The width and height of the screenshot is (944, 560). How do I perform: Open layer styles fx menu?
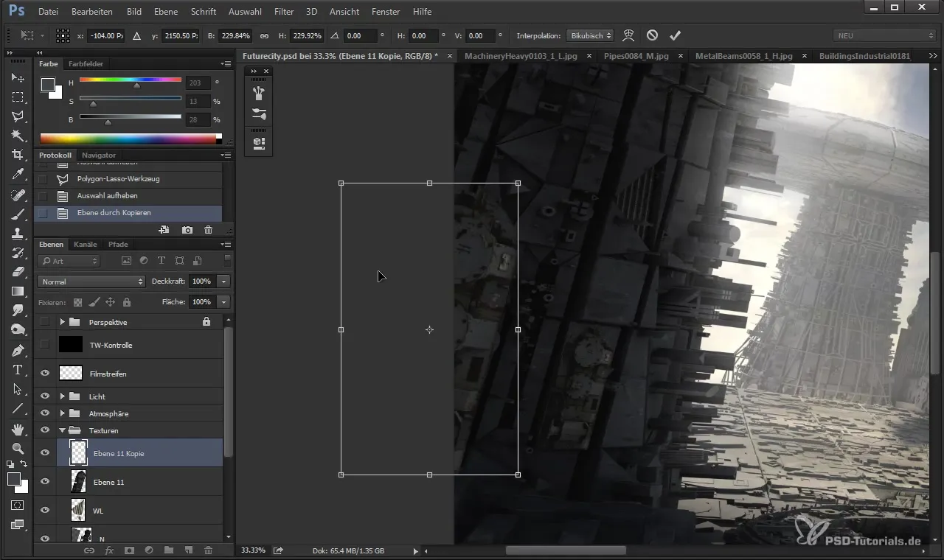[x=109, y=550]
